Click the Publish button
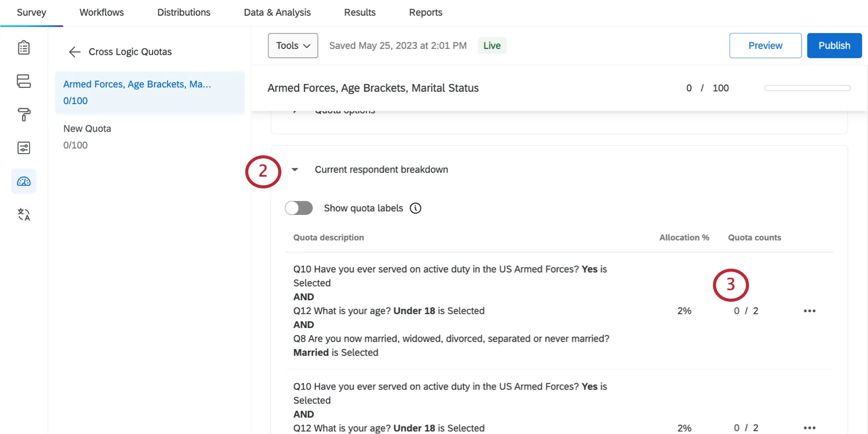This screenshot has height=434, width=868. (834, 45)
